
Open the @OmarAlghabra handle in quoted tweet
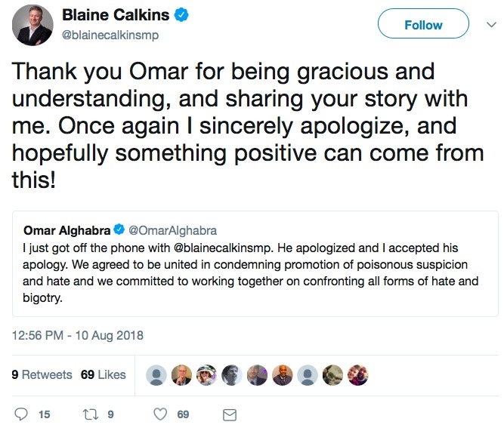tap(172, 230)
